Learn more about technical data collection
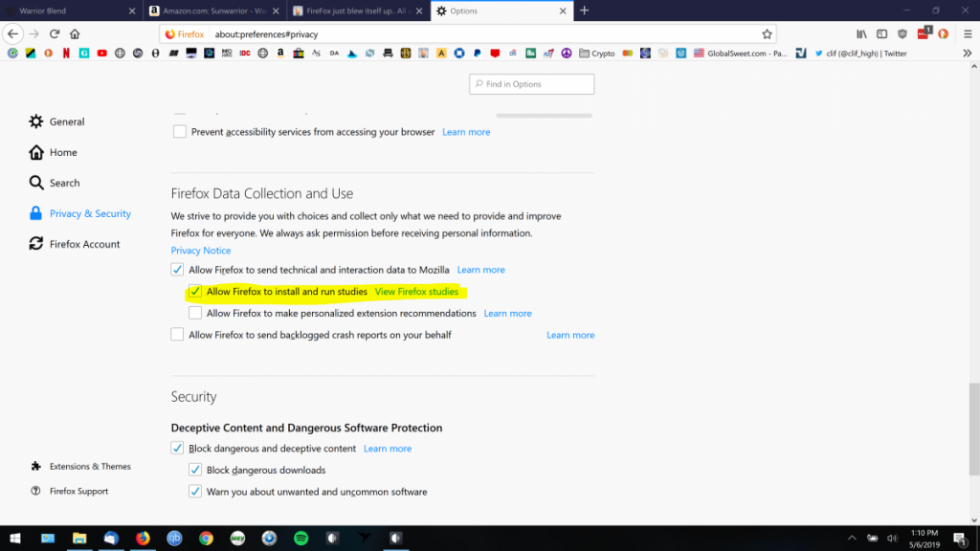 (480, 270)
